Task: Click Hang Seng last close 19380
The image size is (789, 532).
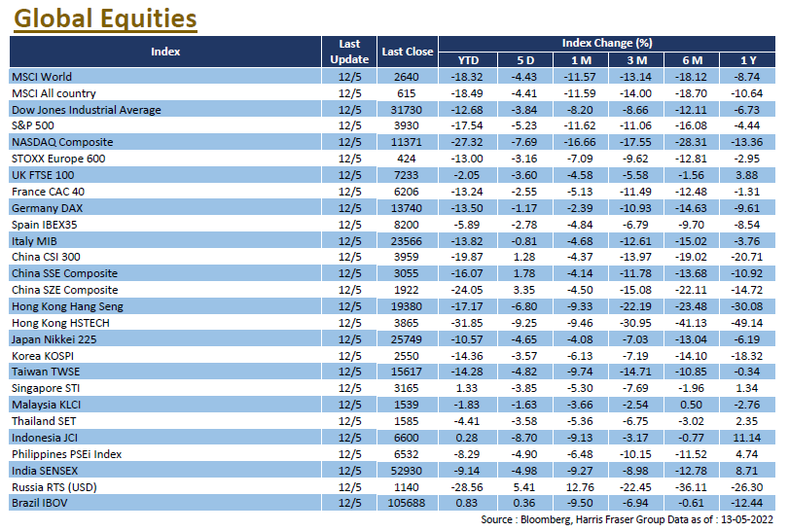Action: click(x=406, y=306)
